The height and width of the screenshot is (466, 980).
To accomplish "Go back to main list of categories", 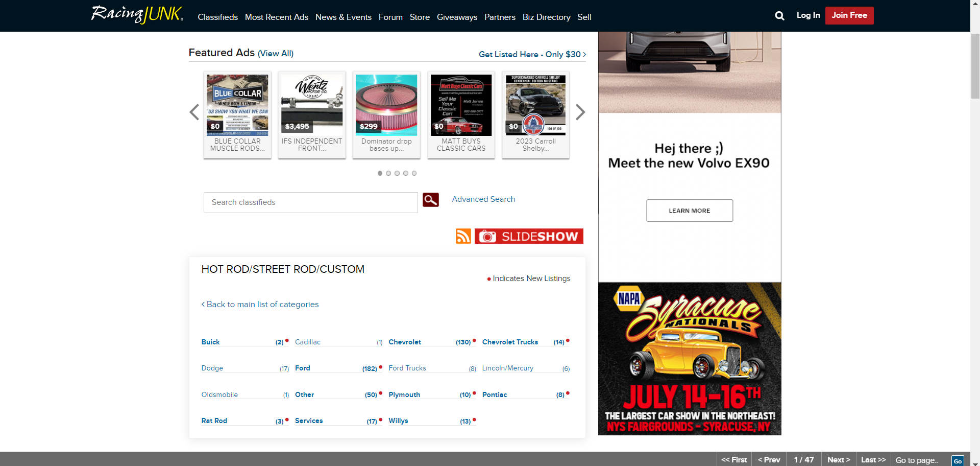I will click(260, 305).
